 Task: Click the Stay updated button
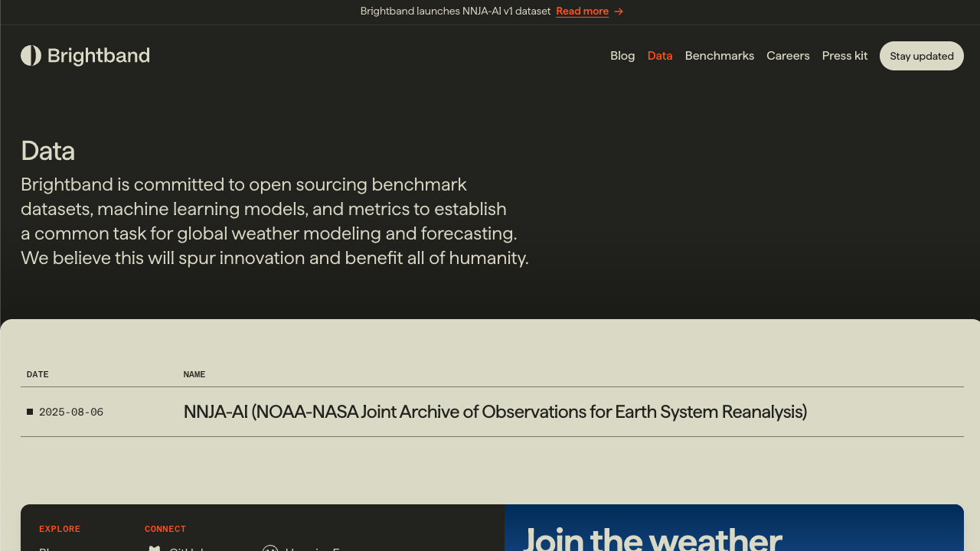coord(922,56)
